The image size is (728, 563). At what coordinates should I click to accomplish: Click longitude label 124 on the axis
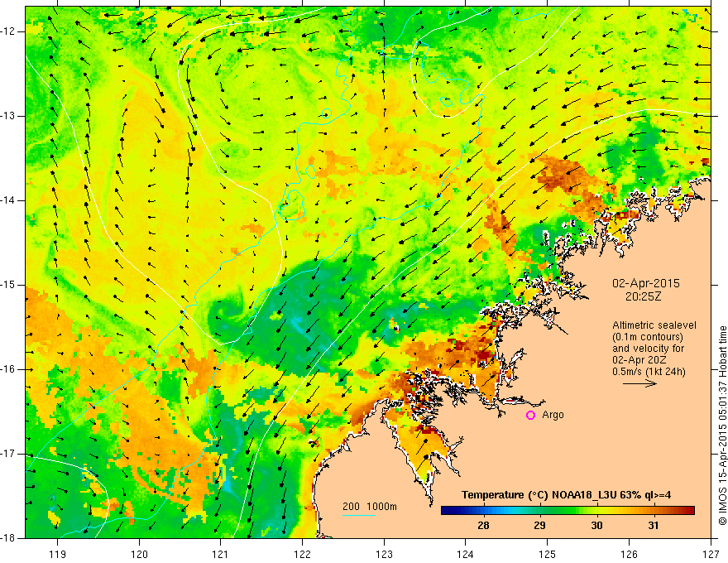tap(466, 554)
